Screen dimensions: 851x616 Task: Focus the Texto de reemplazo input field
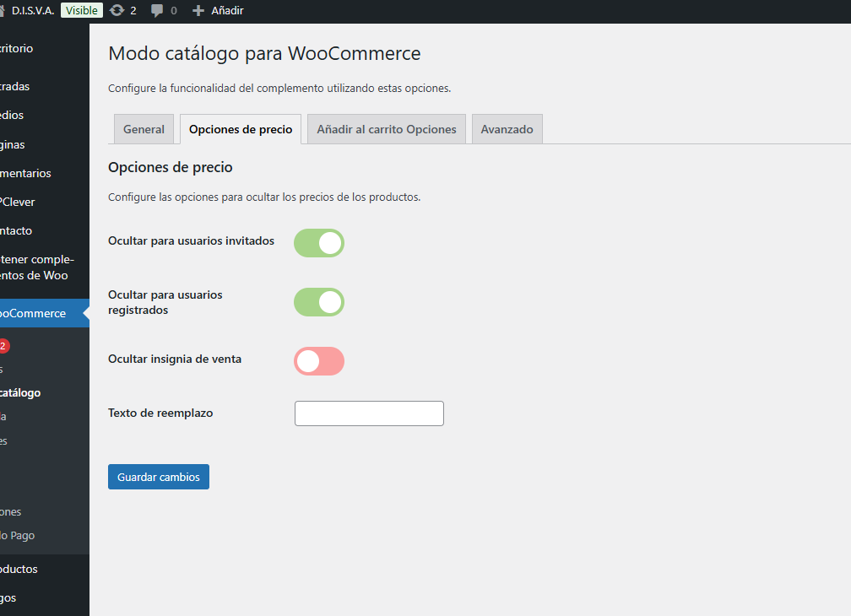(x=369, y=413)
